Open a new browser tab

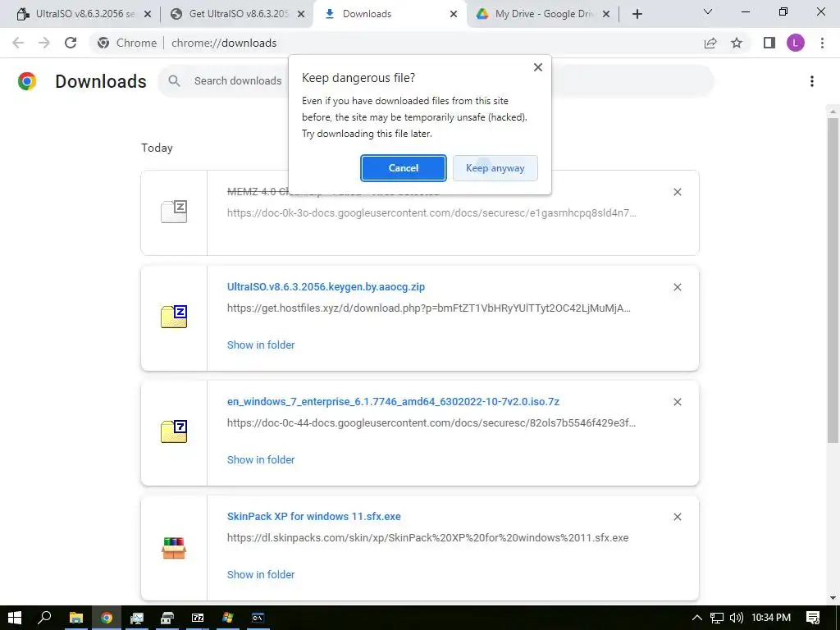pos(637,14)
